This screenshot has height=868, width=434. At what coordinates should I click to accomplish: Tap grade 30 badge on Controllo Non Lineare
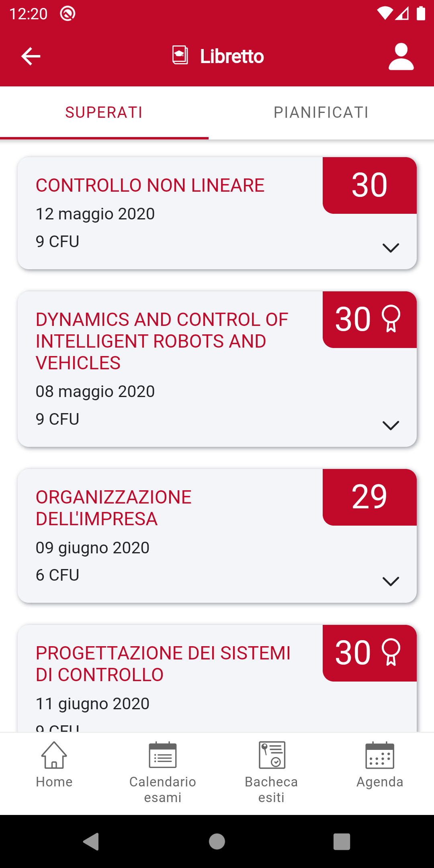pos(369,185)
